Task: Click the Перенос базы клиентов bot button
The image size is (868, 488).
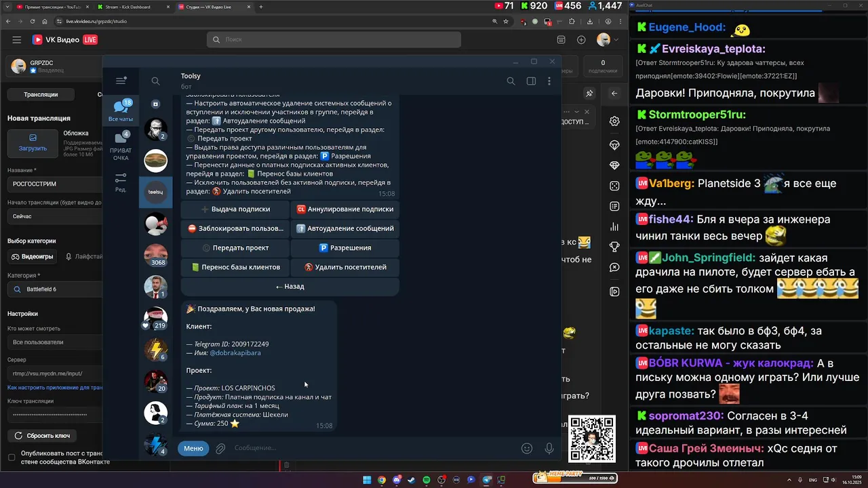Action: point(235,267)
